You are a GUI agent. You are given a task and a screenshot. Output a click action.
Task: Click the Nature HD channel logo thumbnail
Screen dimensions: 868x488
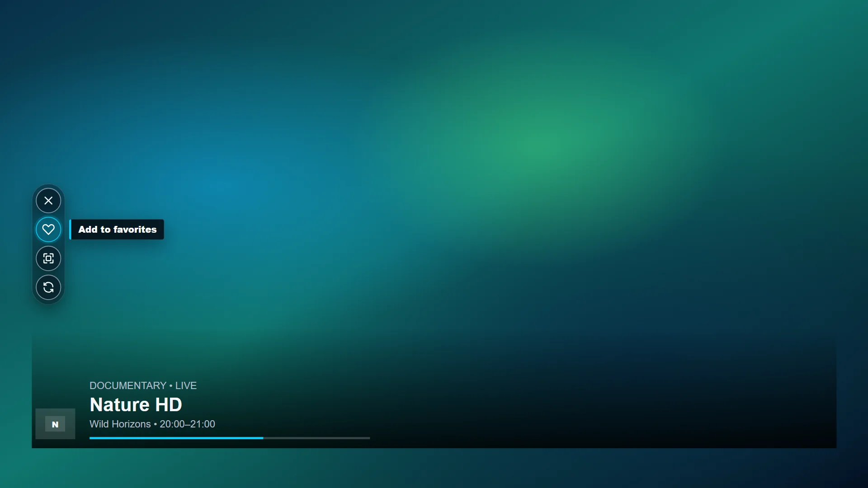coord(55,424)
